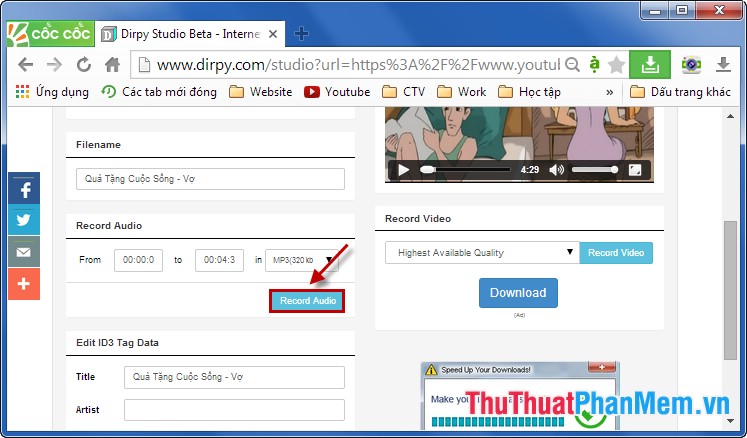Open the Học tập bookmarks folder
This screenshot has width=747, height=438.
pos(529,92)
